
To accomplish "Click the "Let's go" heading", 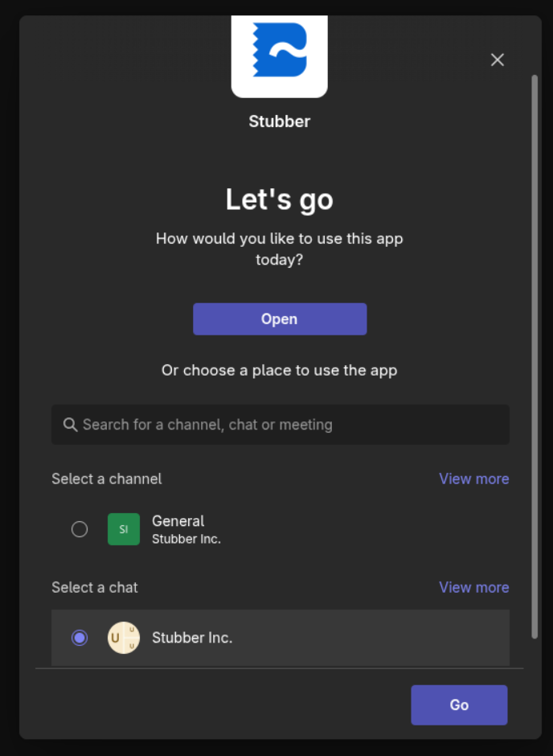I will pyautogui.click(x=279, y=199).
